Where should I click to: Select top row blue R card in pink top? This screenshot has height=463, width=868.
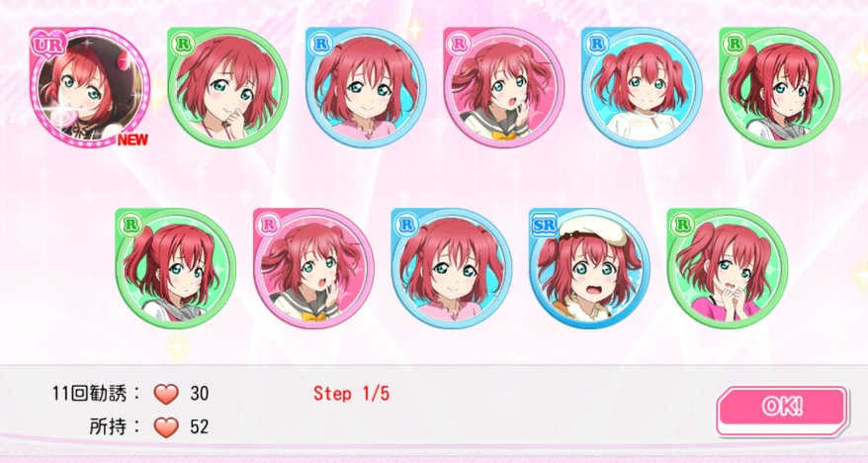point(366,87)
